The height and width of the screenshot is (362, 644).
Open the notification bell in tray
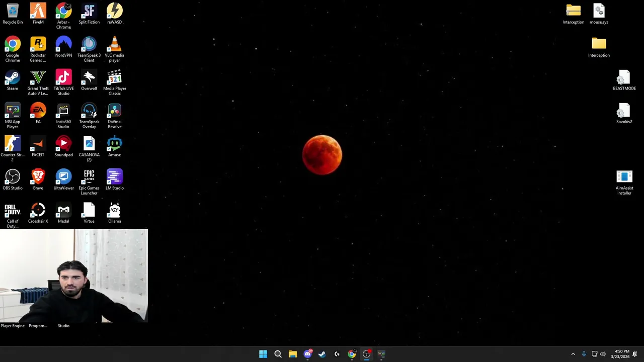coord(635,354)
